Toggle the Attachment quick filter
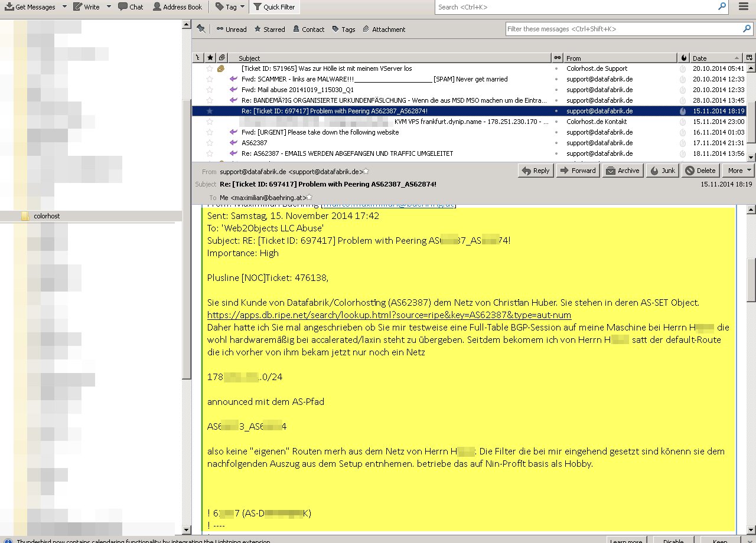The image size is (756, 543). click(x=384, y=29)
